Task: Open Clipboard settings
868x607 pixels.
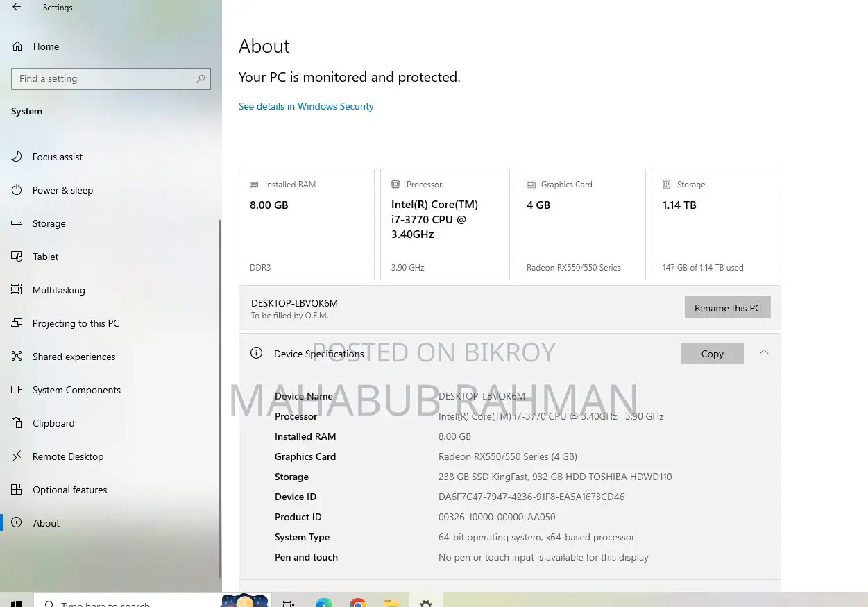Action: [x=53, y=423]
